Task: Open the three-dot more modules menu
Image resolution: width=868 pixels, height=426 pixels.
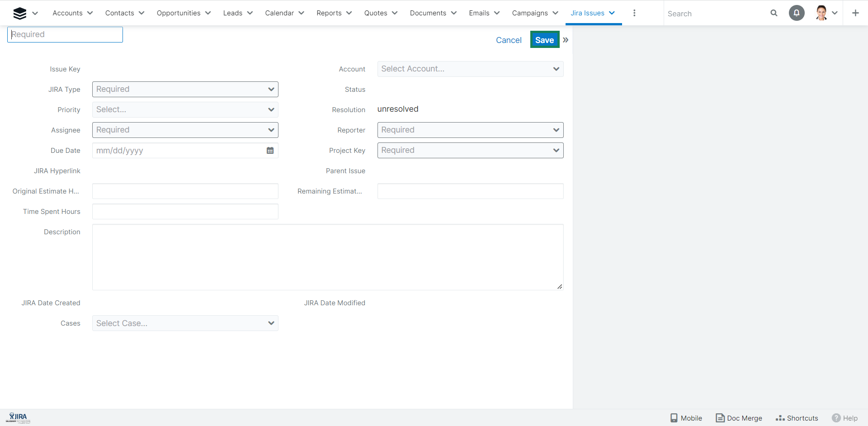Action: [634, 13]
